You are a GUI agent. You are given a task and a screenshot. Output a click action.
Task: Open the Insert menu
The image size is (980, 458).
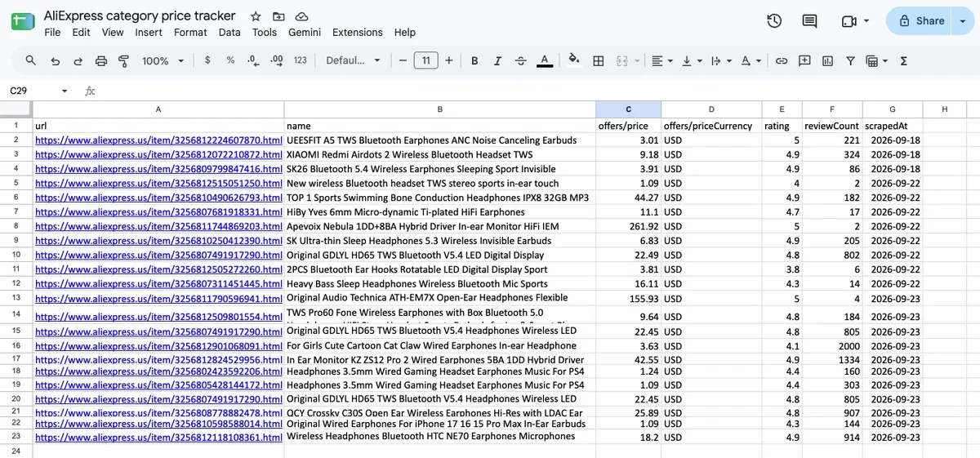[x=149, y=33]
